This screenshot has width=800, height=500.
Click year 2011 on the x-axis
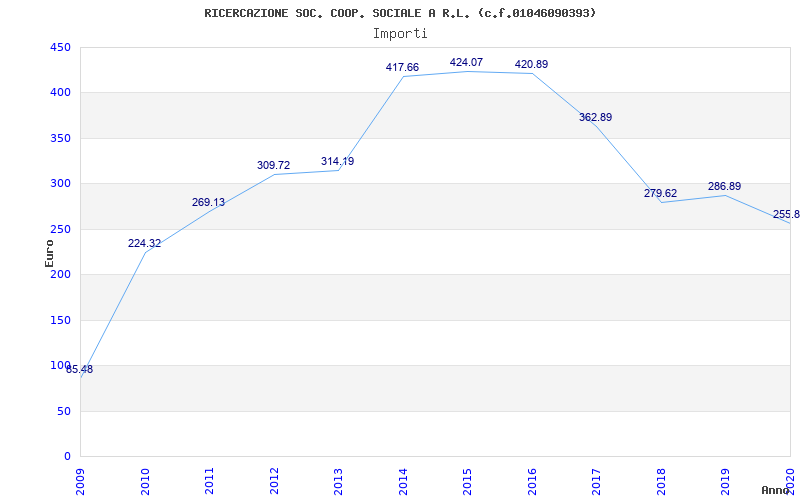[210, 481]
